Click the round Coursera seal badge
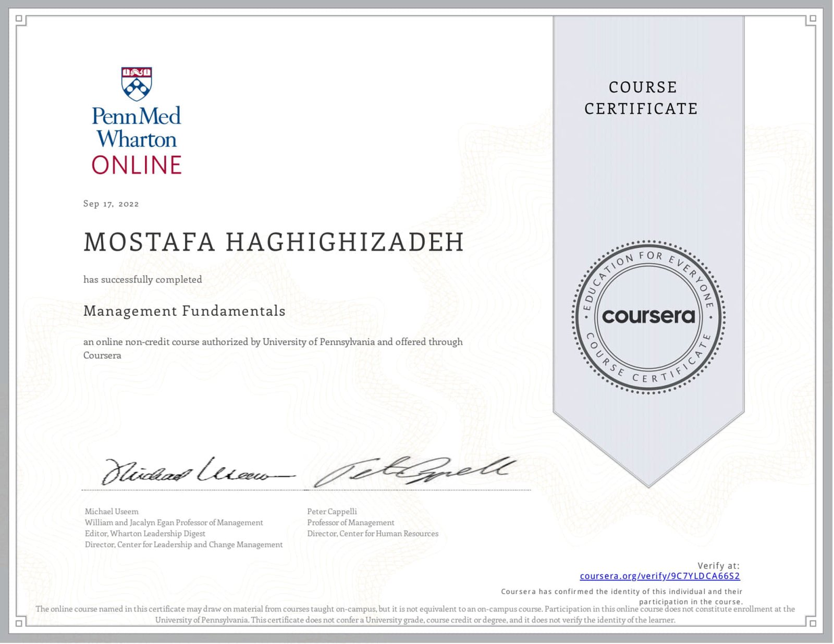 point(648,317)
